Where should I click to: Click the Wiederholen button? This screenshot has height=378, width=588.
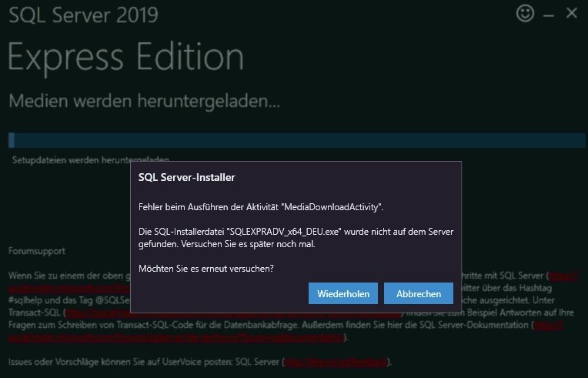pos(342,293)
